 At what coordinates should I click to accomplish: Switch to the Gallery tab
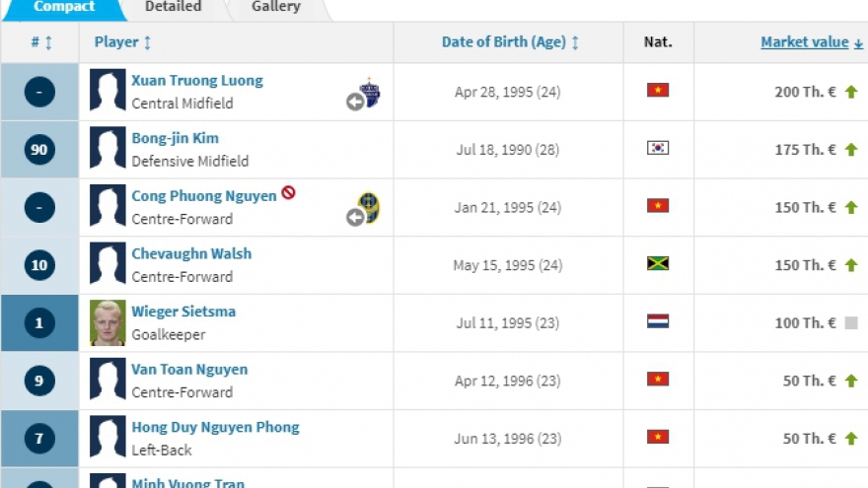(x=276, y=7)
